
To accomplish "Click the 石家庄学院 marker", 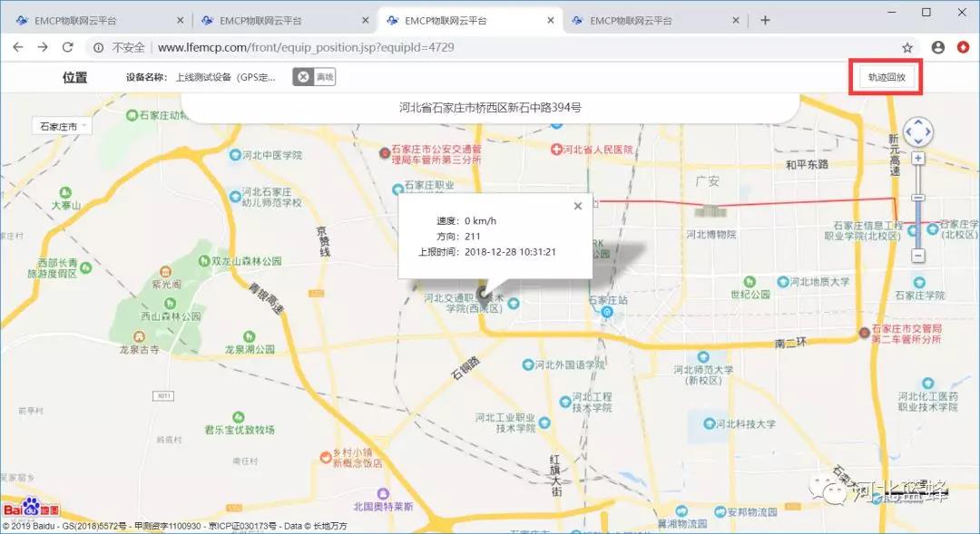I will click(x=918, y=283).
